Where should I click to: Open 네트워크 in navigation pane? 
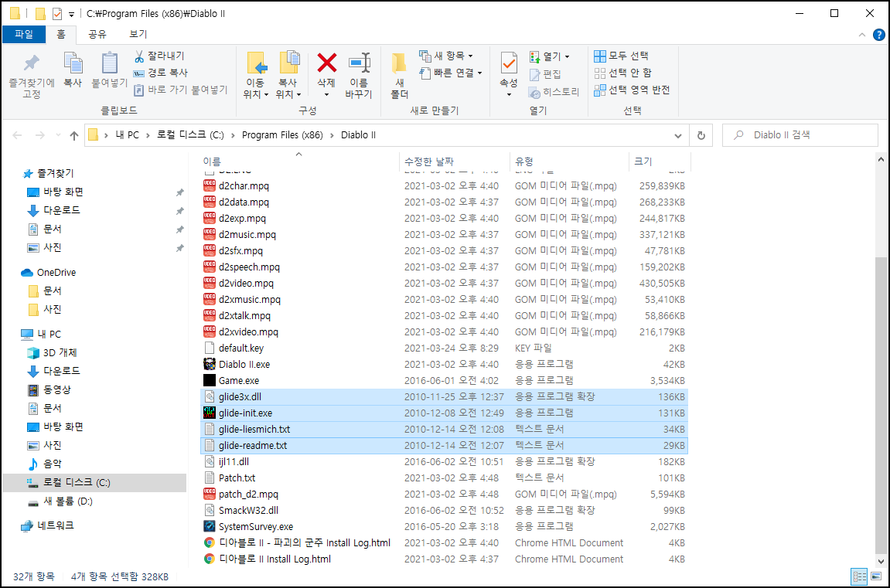[55, 525]
